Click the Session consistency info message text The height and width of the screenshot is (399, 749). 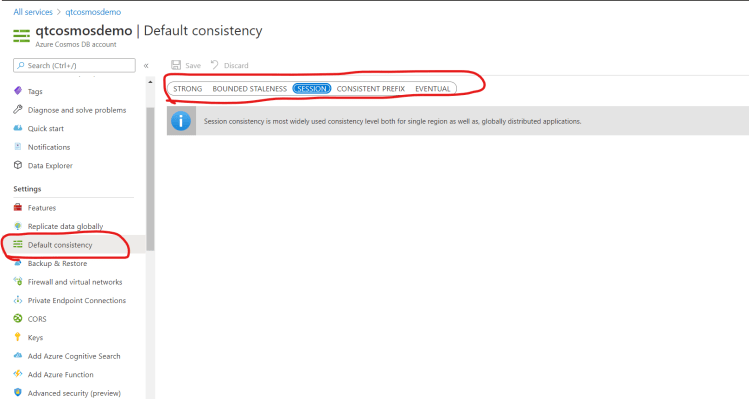pos(392,121)
